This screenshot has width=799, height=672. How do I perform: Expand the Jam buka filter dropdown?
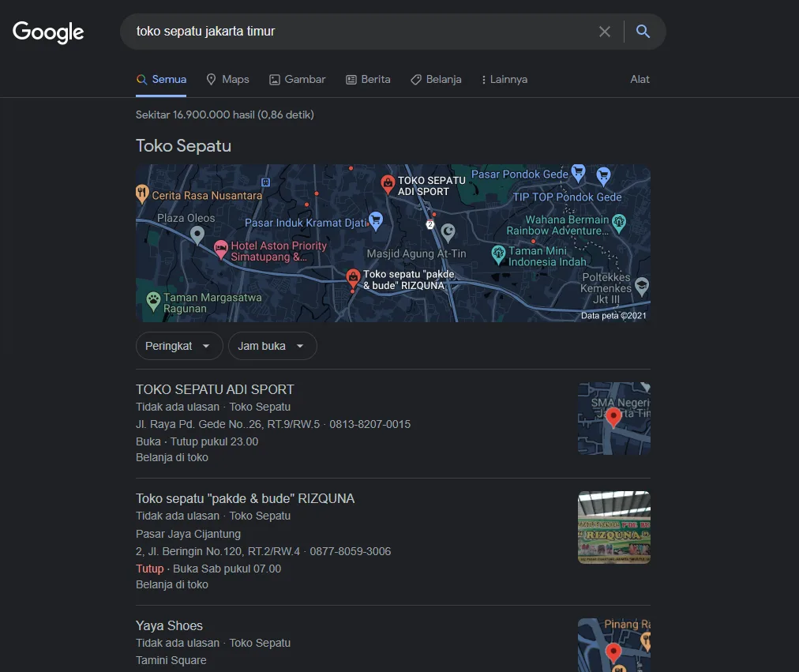pyautogui.click(x=272, y=346)
